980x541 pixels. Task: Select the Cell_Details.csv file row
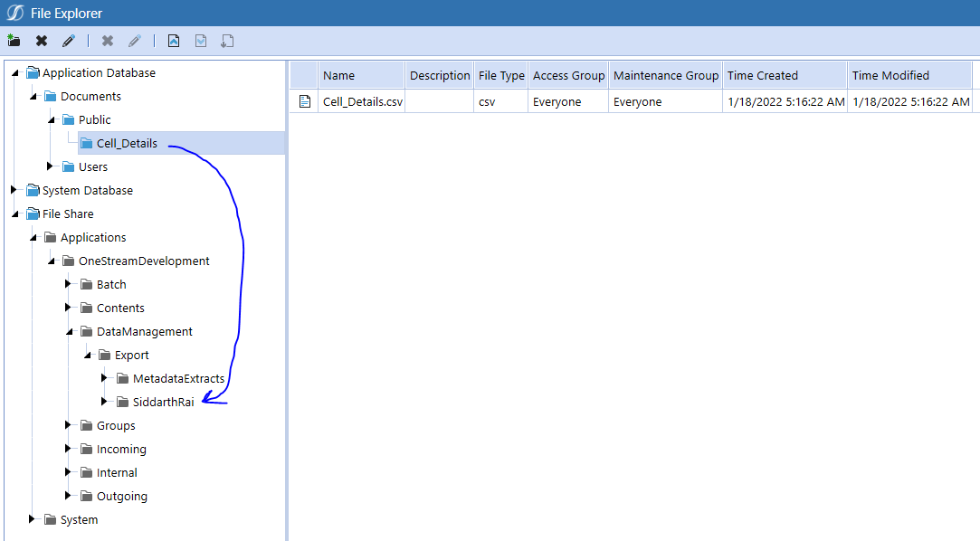pos(361,101)
